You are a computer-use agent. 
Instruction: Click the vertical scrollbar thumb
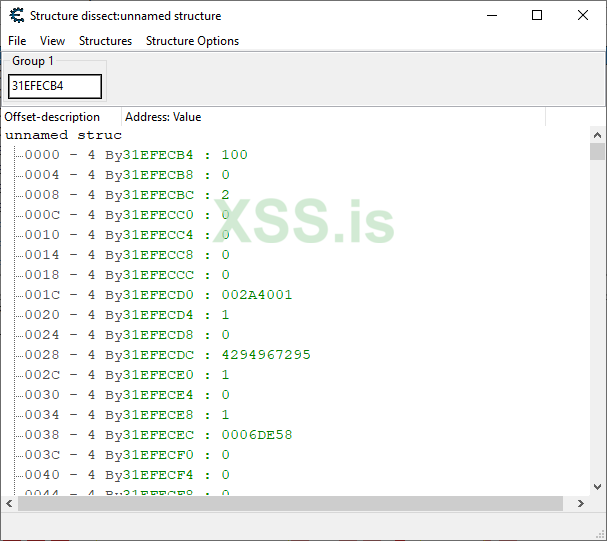tap(597, 151)
